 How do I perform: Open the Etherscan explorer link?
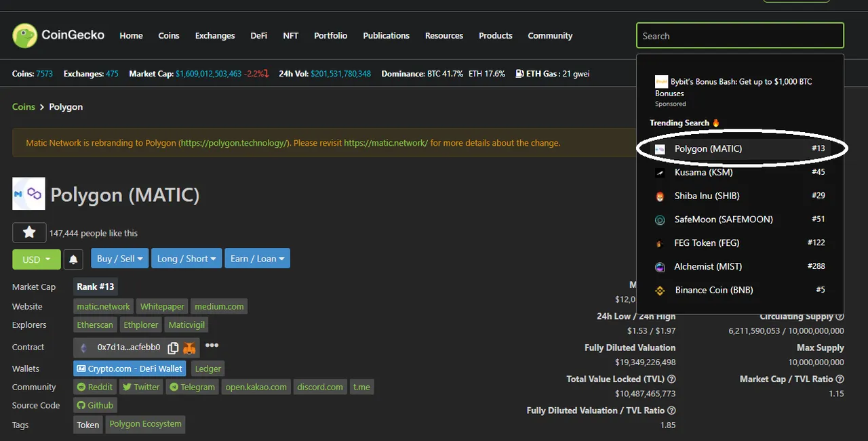(95, 324)
